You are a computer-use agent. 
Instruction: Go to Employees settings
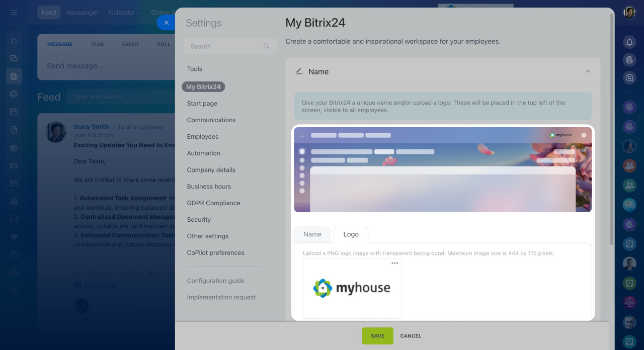pyautogui.click(x=203, y=137)
